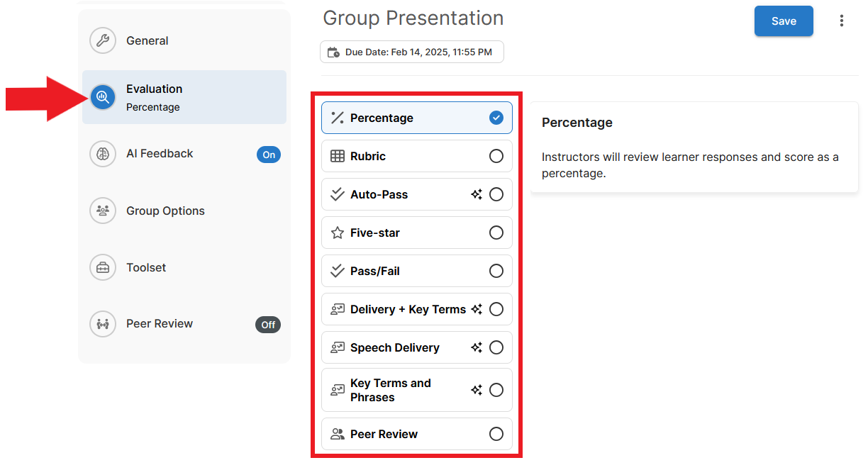This screenshot has width=868, height=470.
Task: Click the Group Presentation title
Action: (413, 18)
